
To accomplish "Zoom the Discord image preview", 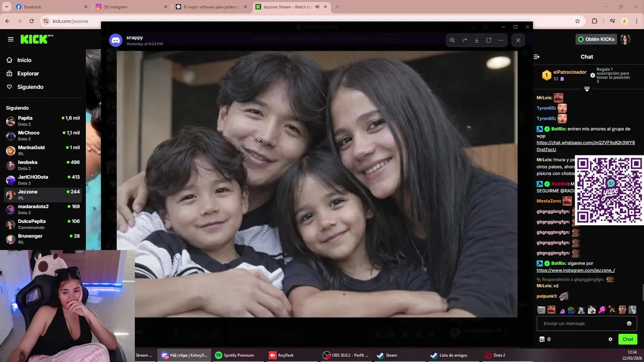I will tap(452, 40).
